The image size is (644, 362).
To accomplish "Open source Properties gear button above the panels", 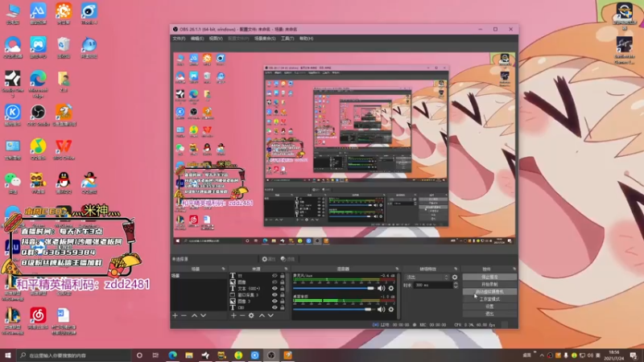I will click(x=269, y=259).
